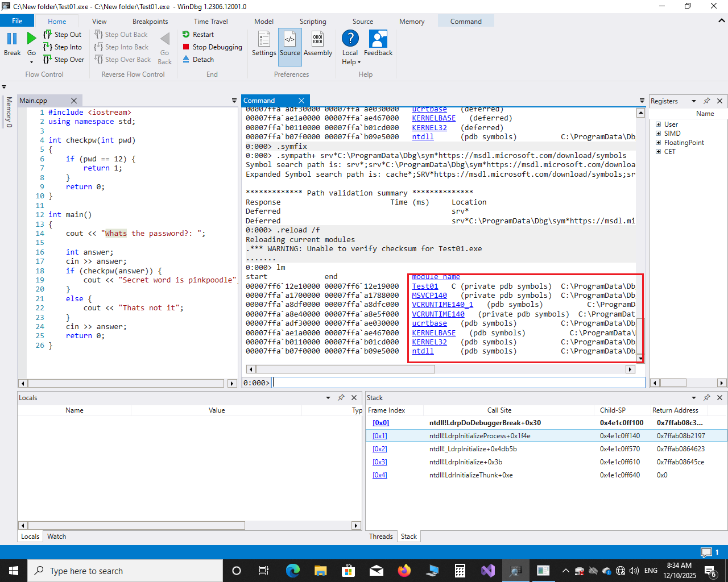Pin the Registers panel

coord(706,101)
